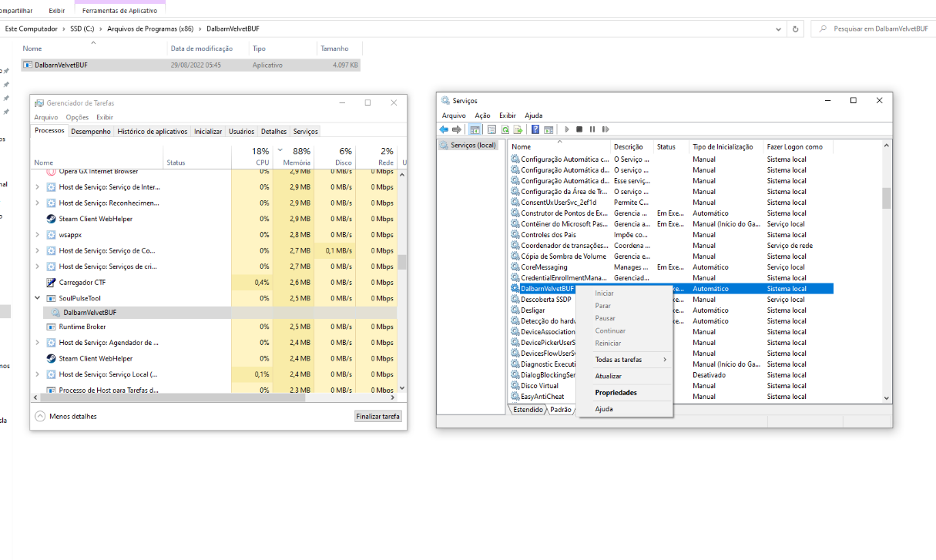Collapse the SoulPulseTool process group
936x560 pixels.
[x=37, y=298]
